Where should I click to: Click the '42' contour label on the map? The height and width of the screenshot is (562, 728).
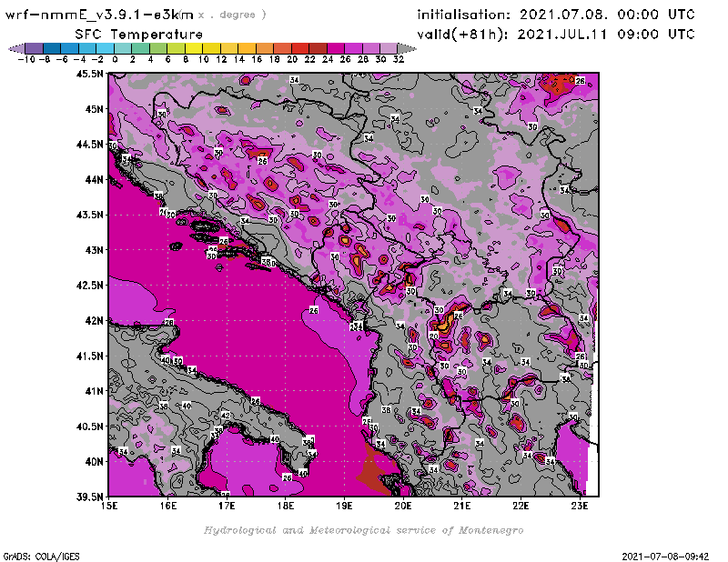point(226,416)
